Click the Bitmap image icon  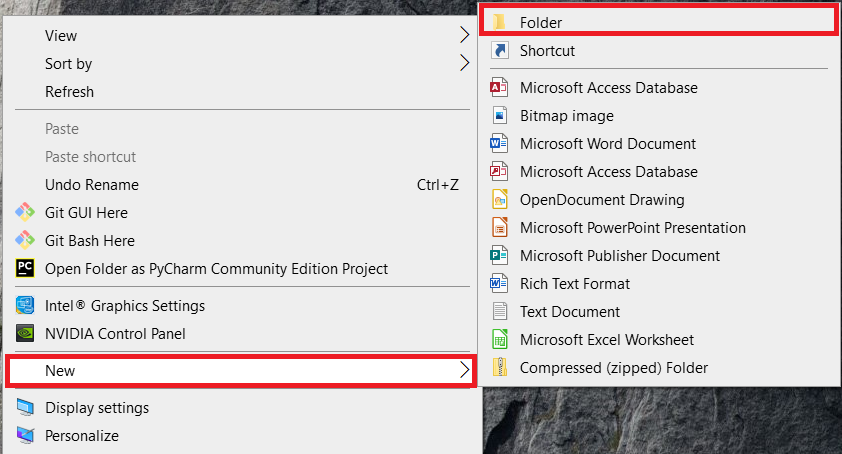click(499, 116)
